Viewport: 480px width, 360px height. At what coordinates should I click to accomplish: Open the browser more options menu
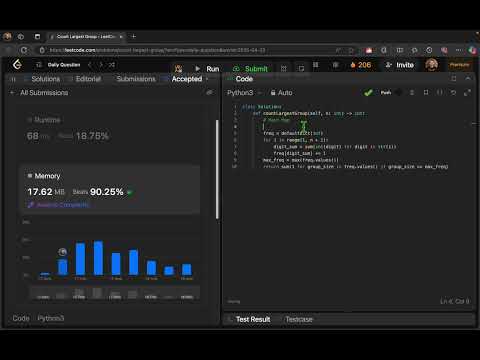click(x=459, y=50)
